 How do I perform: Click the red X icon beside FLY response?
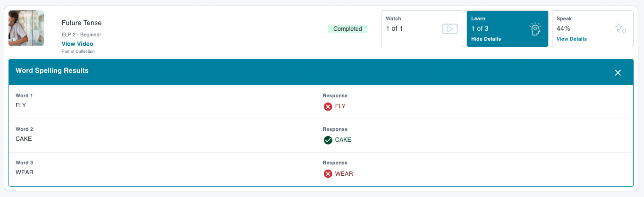[x=328, y=106]
